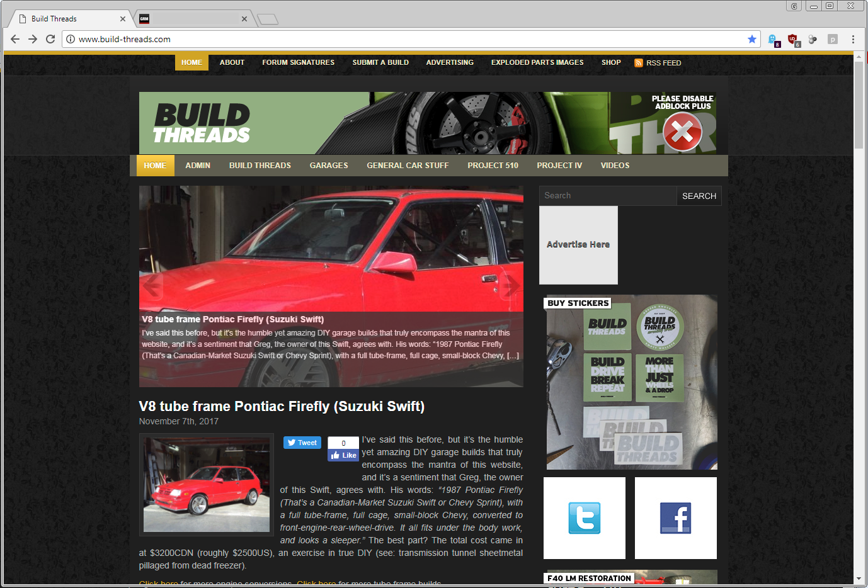Viewport: 868px width, 588px height.
Task: Open EXPLODED PARTS IMAGES page
Action: coord(537,62)
